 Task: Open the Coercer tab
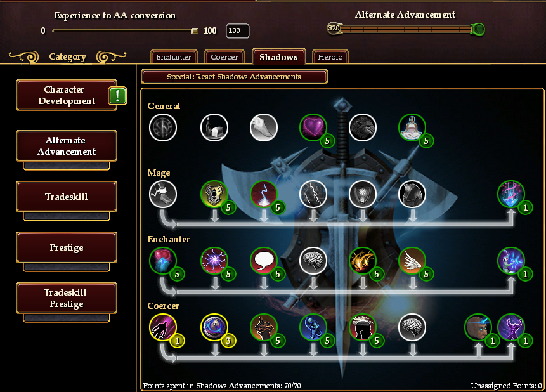[x=224, y=57]
